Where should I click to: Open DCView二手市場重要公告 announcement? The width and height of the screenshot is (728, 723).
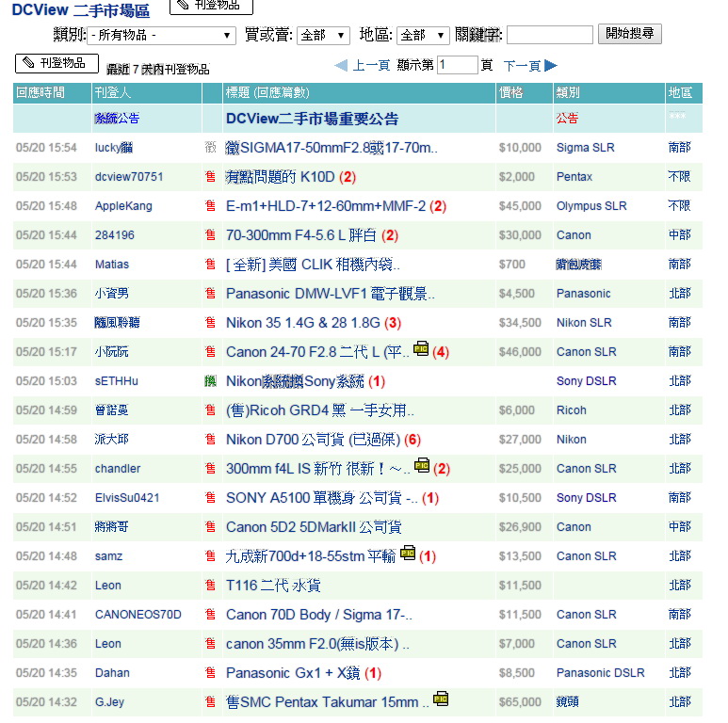[312, 119]
